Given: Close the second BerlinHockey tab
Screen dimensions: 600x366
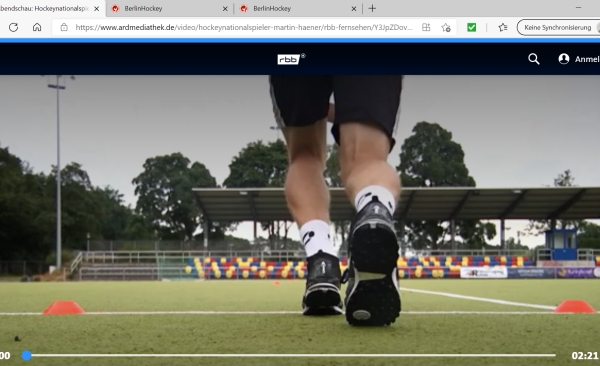Looking at the screenshot, I should pyautogui.click(x=354, y=8).
